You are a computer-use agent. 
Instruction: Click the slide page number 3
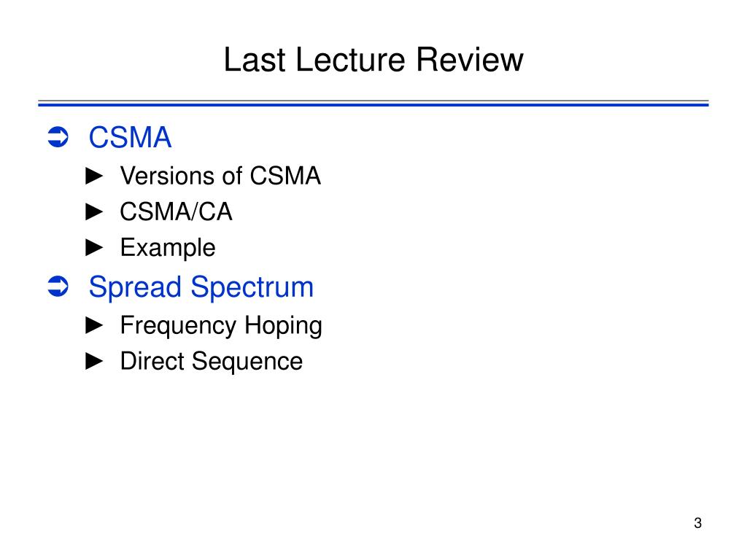(x=698, y=523)
